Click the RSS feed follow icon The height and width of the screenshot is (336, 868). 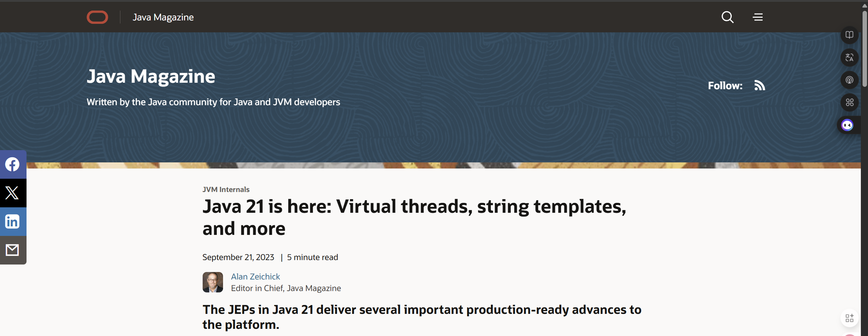point(760,85)
